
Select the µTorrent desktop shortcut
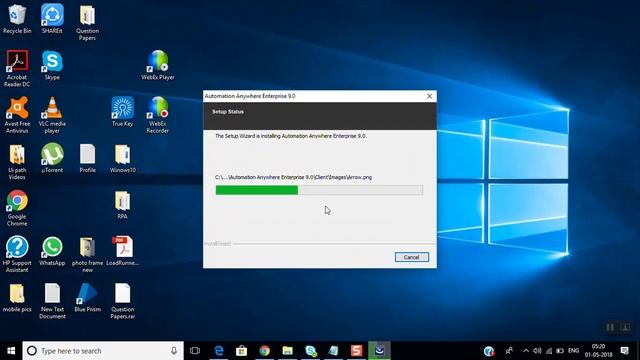52,158
